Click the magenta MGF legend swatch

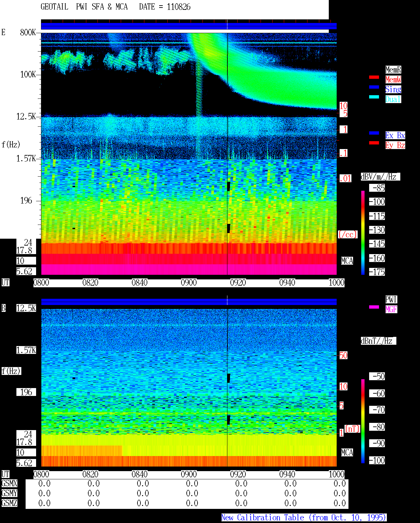[374, 307]
